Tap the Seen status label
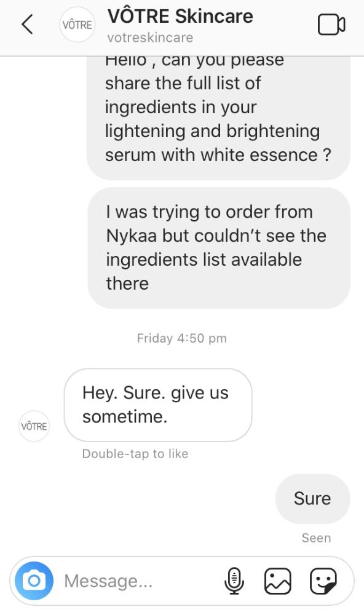This screenshot has height=615, width=364. 316,538
